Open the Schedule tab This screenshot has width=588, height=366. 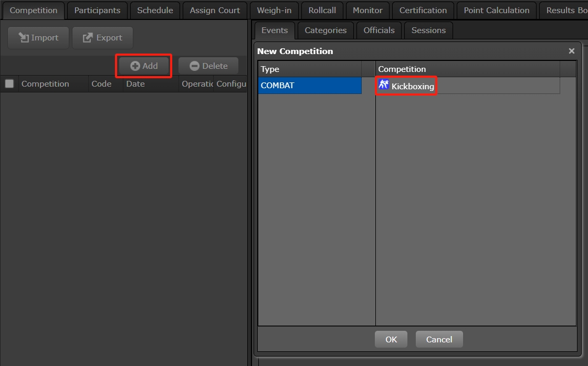[x=155, y=11]
